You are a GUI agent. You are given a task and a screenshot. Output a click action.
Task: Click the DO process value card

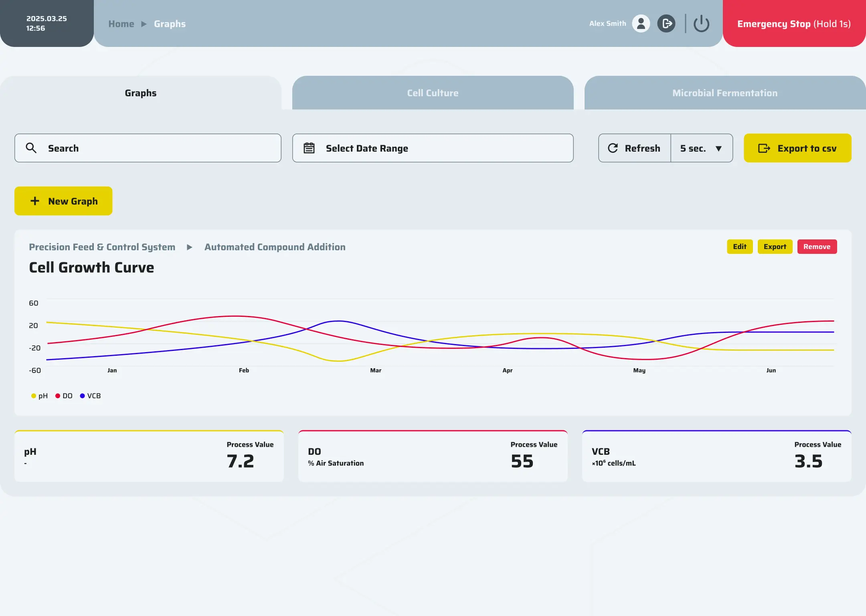coord(433,456)
